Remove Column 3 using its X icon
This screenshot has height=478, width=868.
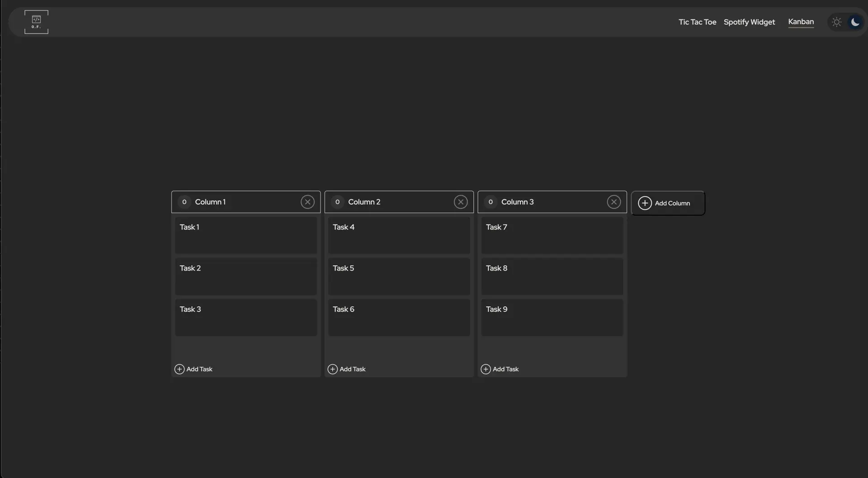click(614, 202)
